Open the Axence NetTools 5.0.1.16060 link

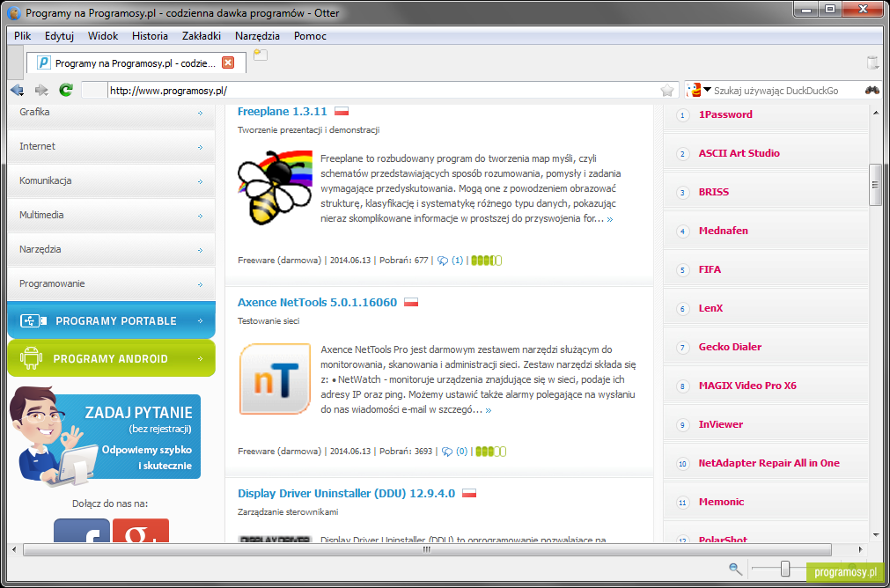tap(317, 302)
